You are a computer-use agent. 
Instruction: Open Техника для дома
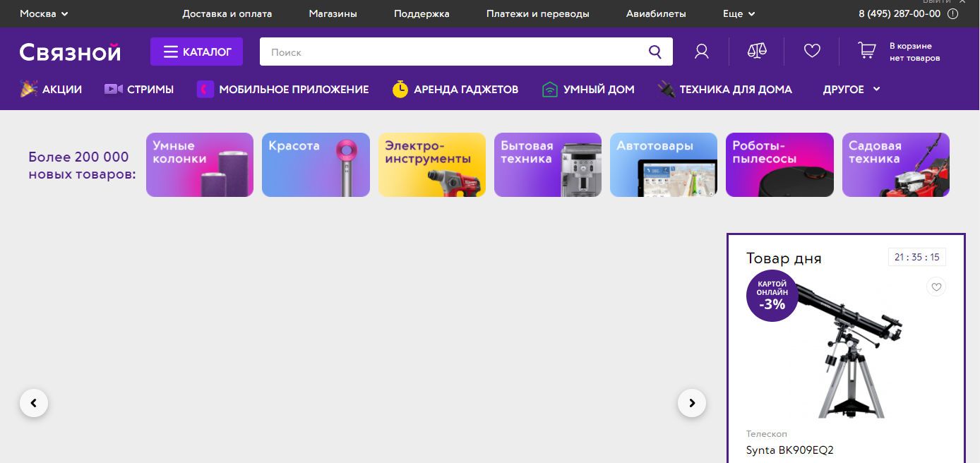click(736, 90)
